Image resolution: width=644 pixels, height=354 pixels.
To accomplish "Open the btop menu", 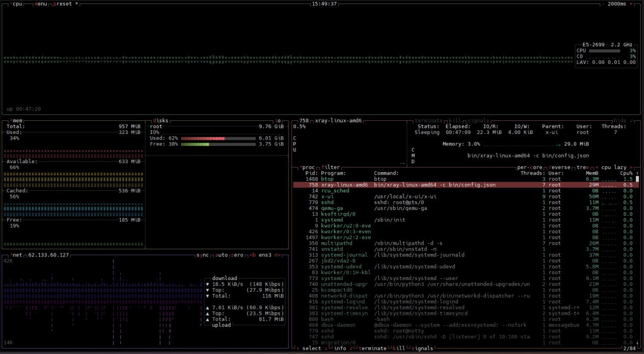I will [41, 4].
